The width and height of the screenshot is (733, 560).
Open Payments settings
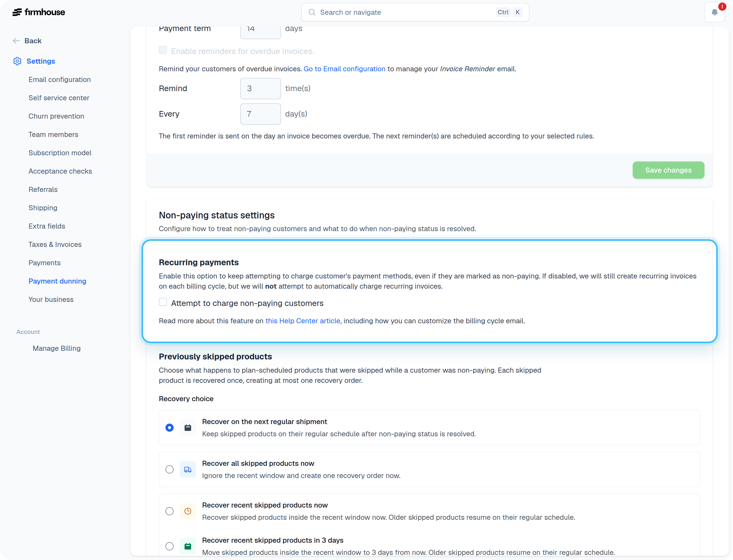click(x=45, y=263)
